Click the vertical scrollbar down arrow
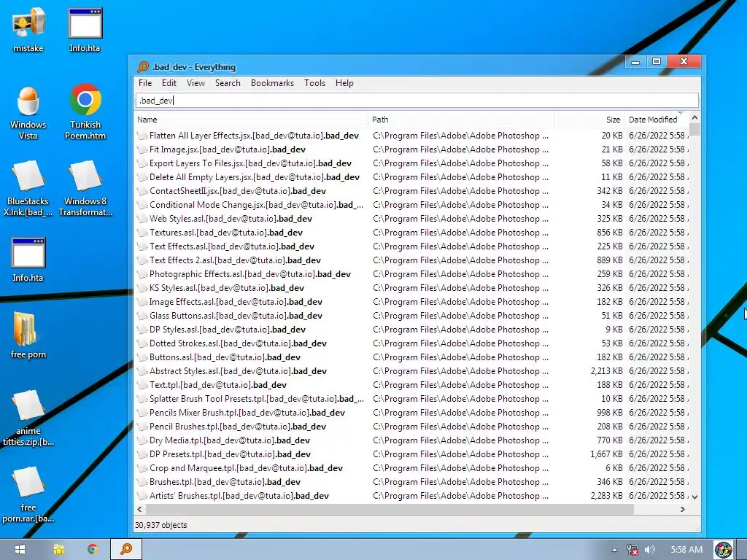 (x=694, y=497)
